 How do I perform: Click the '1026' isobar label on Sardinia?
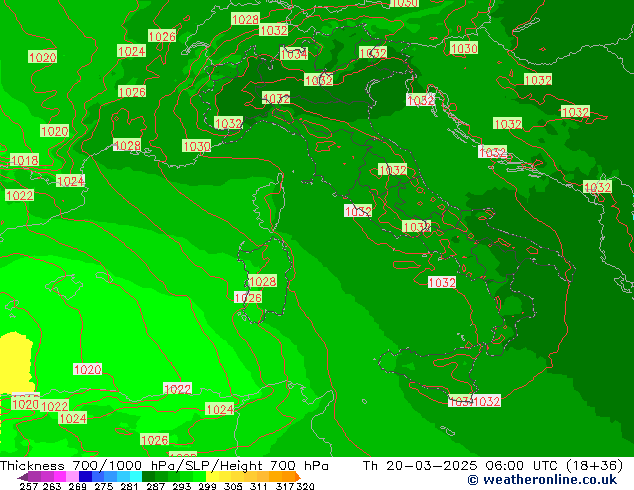(x=248, y=298)
